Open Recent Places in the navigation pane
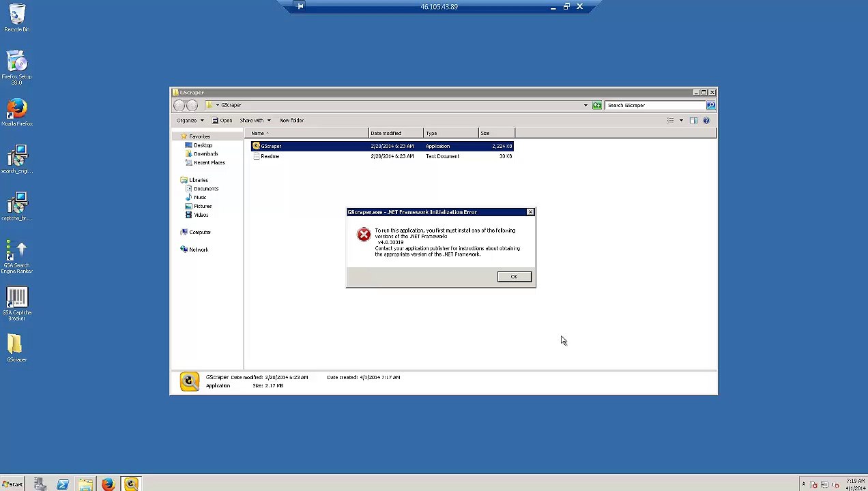868x491 pixels. (x=209, y=163)
